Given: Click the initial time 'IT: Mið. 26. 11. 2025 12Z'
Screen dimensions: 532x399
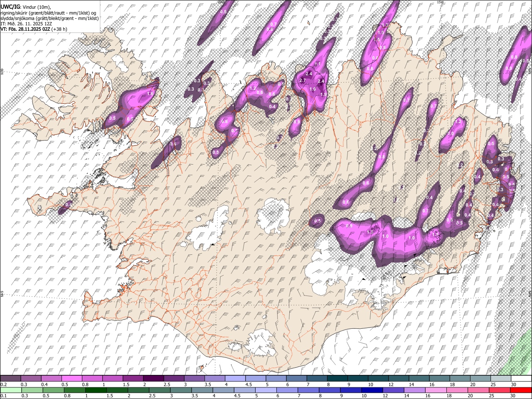Looking at the screenshot, I should [26, 24].
